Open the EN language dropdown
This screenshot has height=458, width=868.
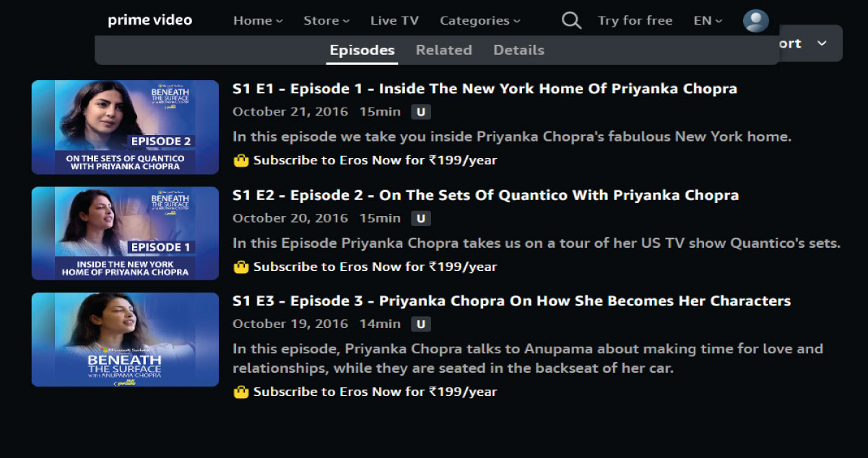click(x=707, y=20)
